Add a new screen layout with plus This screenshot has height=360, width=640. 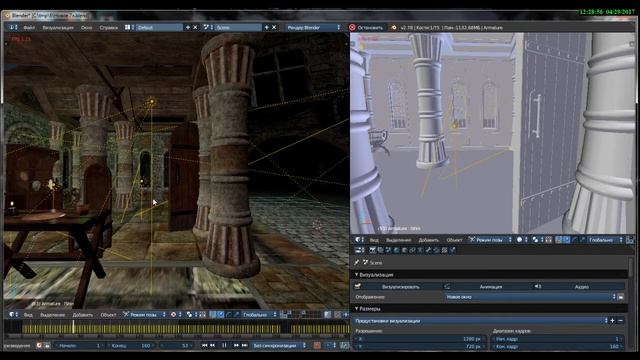point(188,27)
